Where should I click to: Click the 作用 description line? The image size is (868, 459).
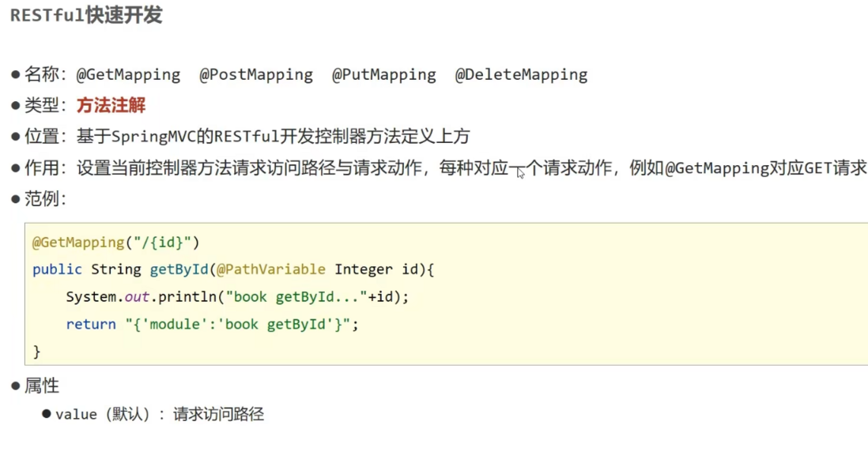coord(439,167)
